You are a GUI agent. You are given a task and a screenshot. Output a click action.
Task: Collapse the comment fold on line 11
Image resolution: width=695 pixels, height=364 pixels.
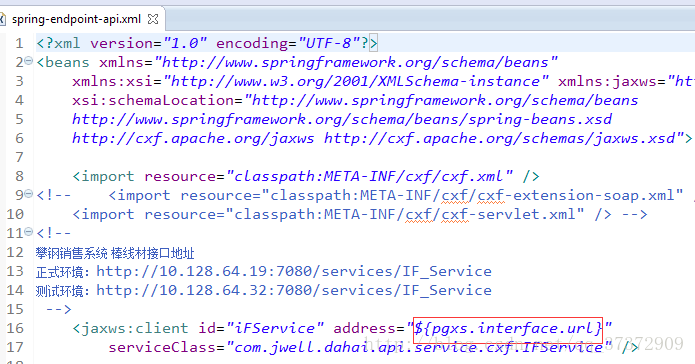(x=29, y=231)
